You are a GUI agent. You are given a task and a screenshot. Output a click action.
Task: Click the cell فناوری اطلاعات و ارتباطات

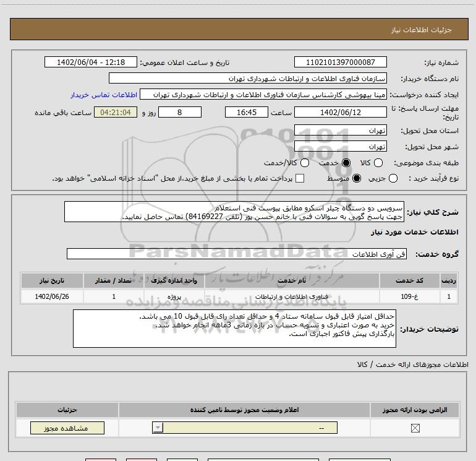point(292,296)
